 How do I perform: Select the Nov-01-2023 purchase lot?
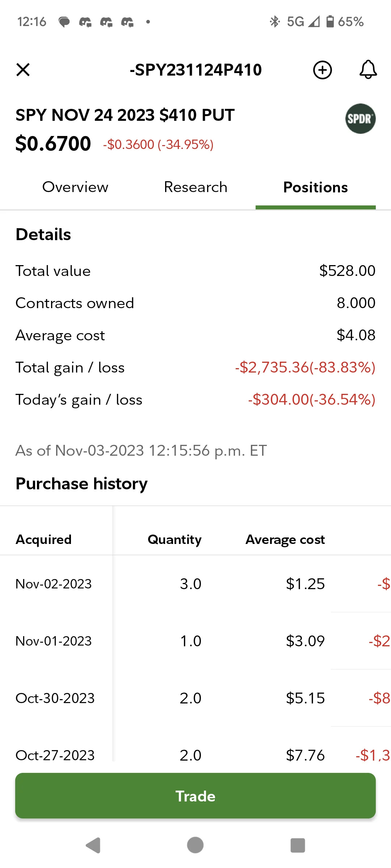pyautogui.click(x=54, y=641)
